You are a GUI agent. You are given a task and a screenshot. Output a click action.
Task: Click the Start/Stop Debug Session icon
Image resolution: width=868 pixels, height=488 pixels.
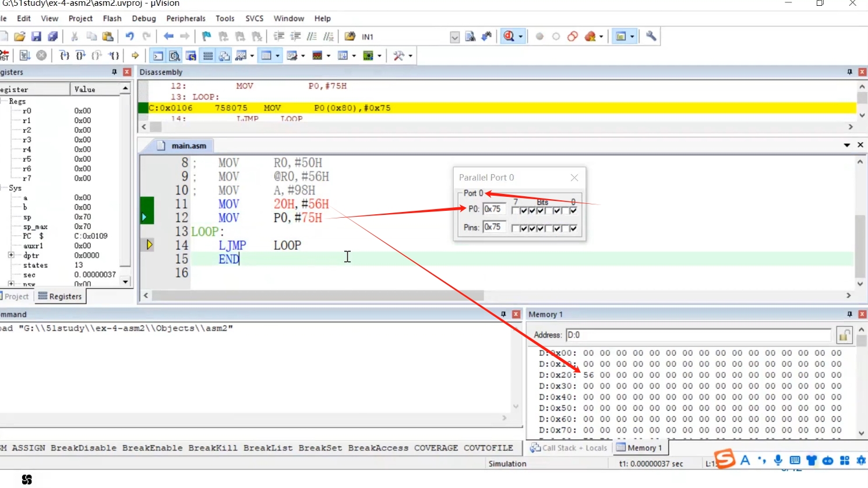(x=509, y=37)
